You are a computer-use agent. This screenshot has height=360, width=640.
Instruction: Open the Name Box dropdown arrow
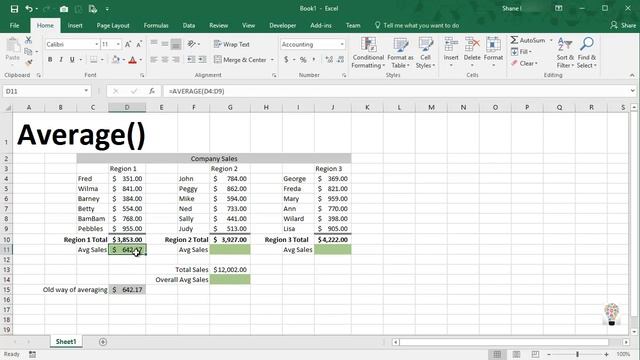tap(86, 91)
